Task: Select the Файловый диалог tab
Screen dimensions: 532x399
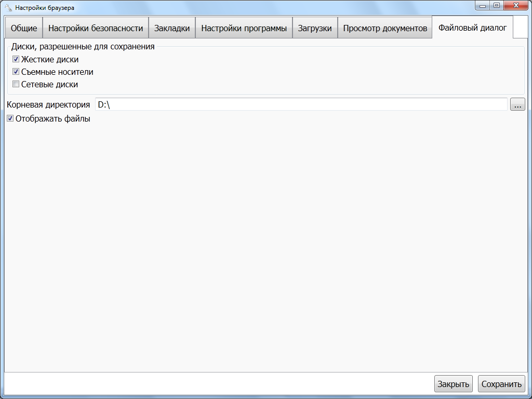Action: pyautogui.click(x=472, y=28)
